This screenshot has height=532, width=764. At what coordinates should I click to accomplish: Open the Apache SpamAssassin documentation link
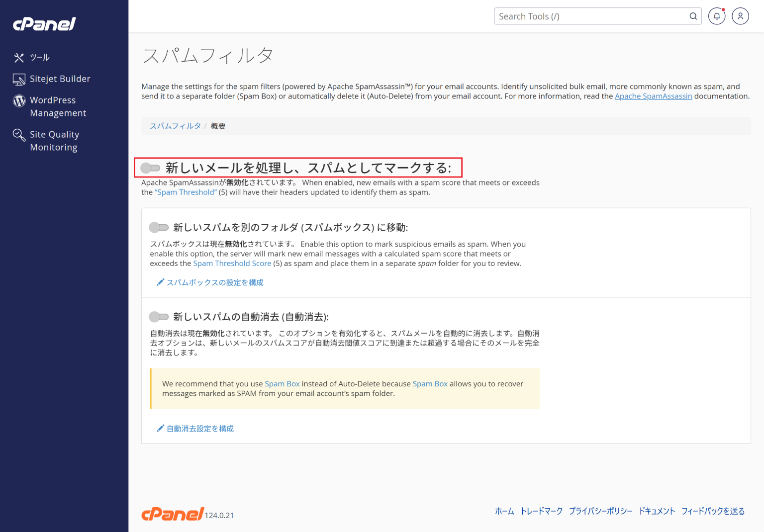coord(653,96)
